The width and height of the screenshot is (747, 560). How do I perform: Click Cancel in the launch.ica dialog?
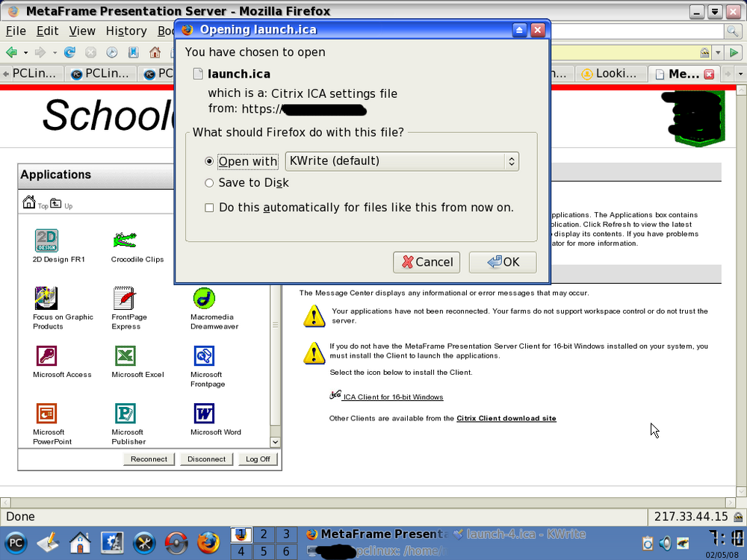427,262
